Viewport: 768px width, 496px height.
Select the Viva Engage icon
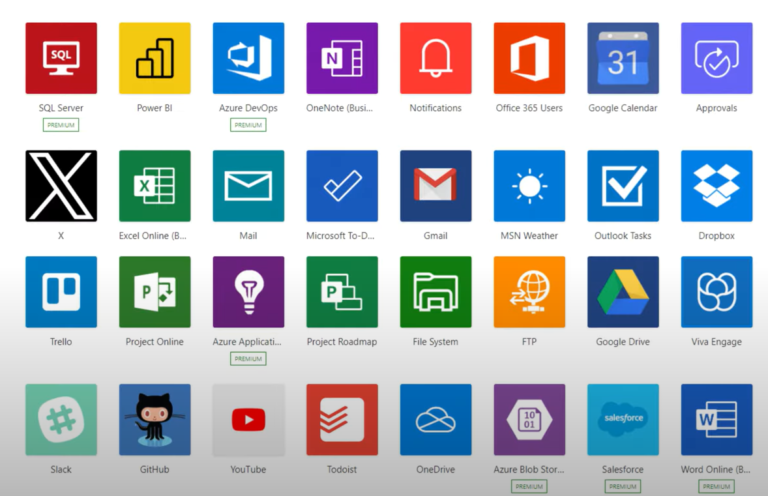[717, 292]
